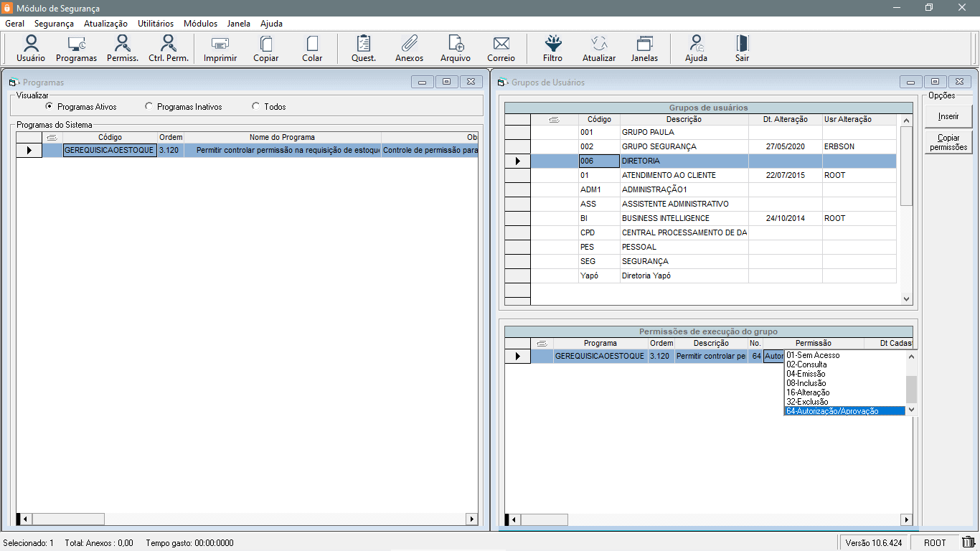The image size is (980, 551).
Task: Open the Módulos menu
Action: click(200, 24)
